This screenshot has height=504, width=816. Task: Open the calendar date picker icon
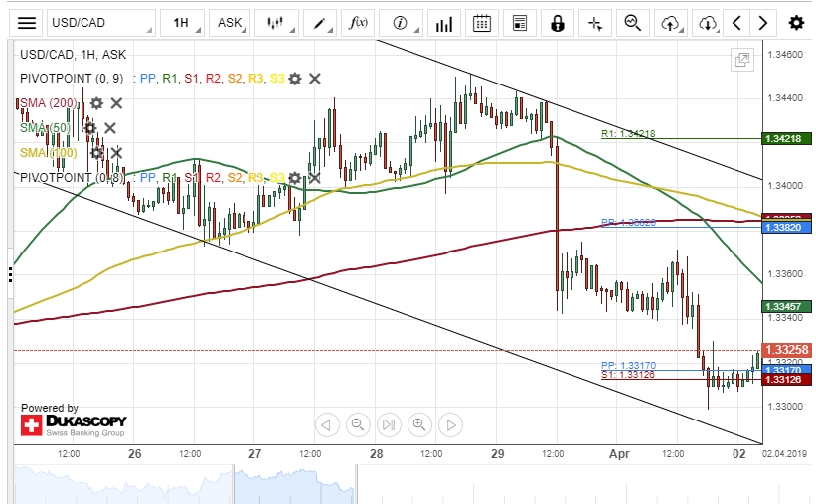(481, 23)
